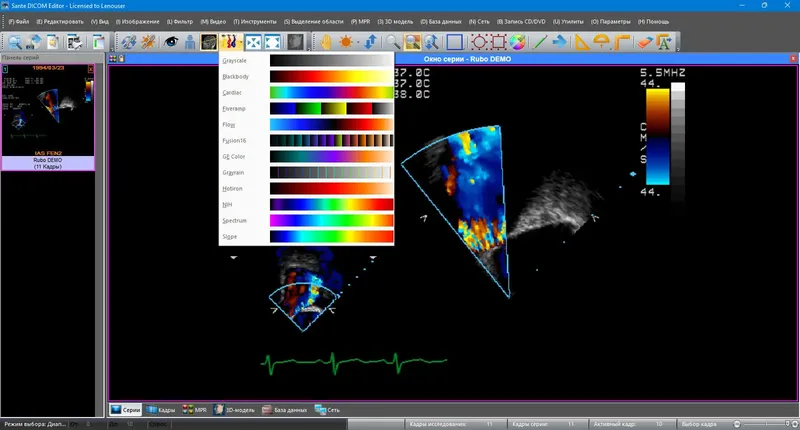
Task: Choose the GE Color palette entry
Action: point(307,157)
